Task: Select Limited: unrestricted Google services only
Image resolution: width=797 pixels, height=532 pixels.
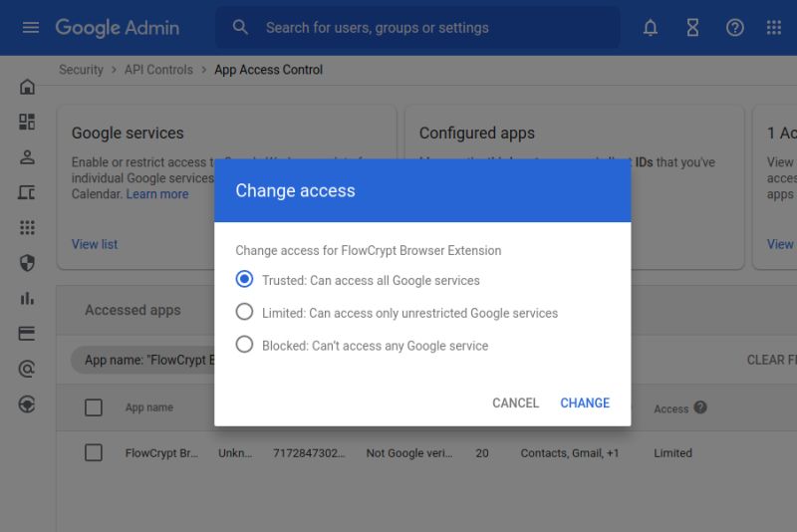Action: [244, 312]
